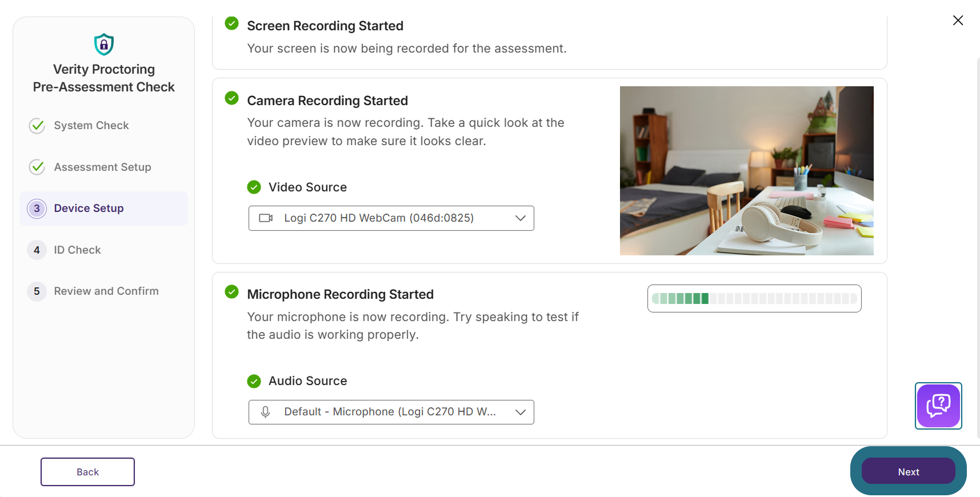Click the Microphone Recording Started green check

tap(231, 292)
